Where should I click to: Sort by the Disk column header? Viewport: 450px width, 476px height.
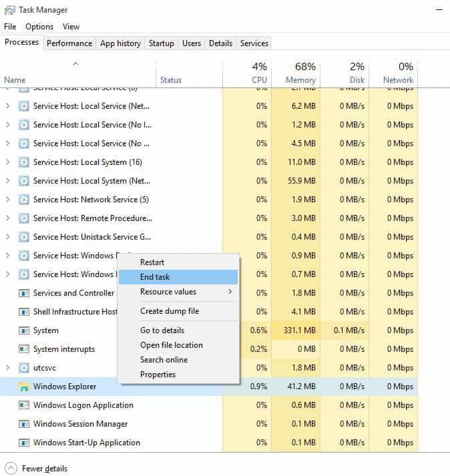(x=345, y=73)
